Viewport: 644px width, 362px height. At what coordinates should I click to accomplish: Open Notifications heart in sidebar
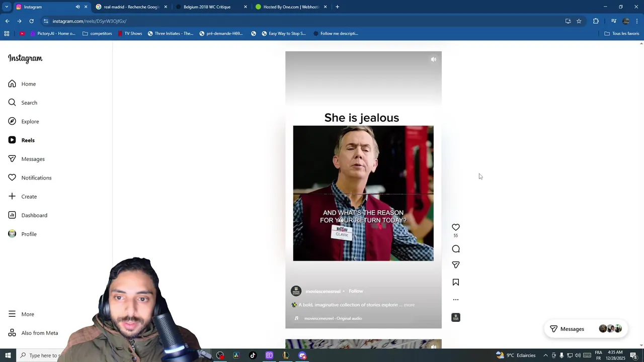(30, 177)
